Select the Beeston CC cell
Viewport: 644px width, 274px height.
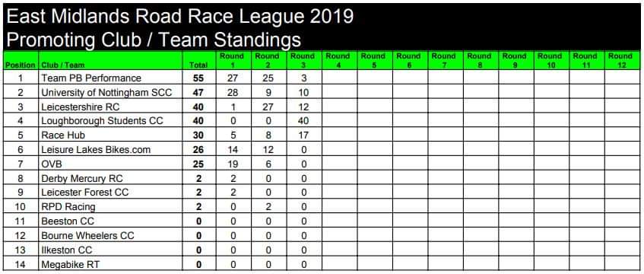(110, 221)
